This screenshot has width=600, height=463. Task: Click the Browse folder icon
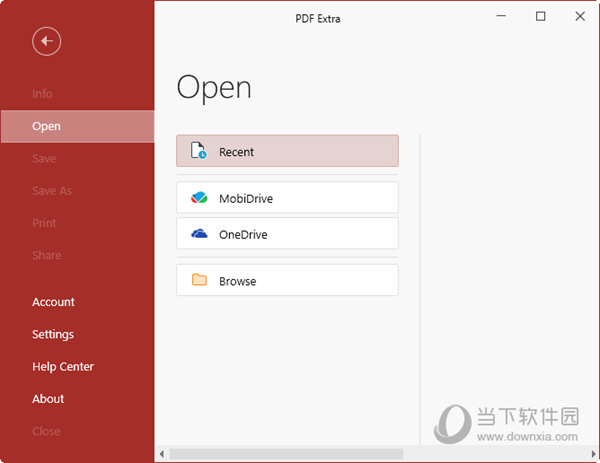(x=199, y=281)
